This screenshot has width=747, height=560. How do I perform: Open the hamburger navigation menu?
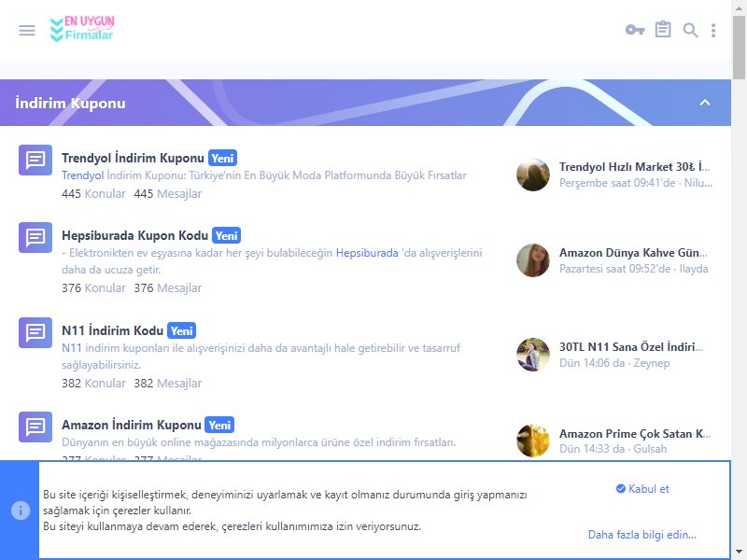[27, 31]
